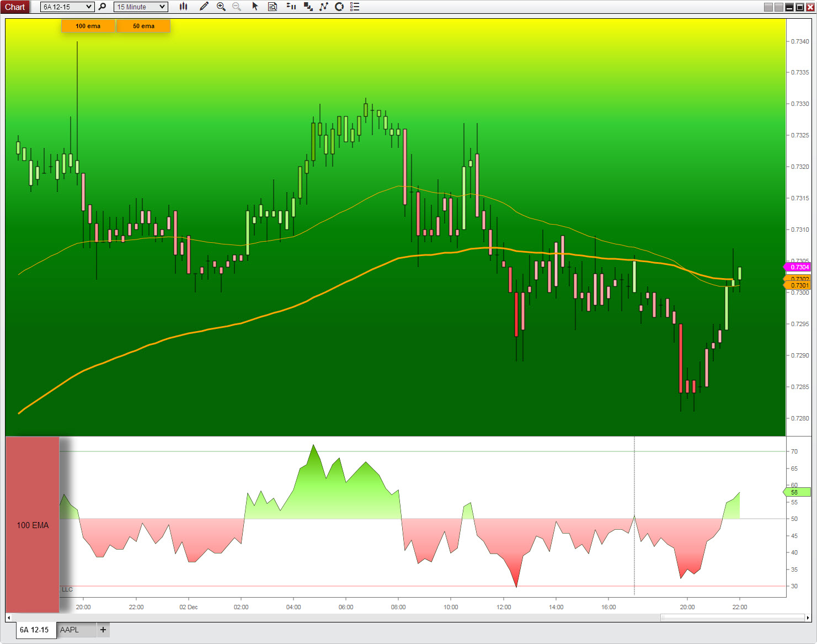Click the 70 level on RSI axis
This screenshot has width=817, height=644.
coord(794,451)
